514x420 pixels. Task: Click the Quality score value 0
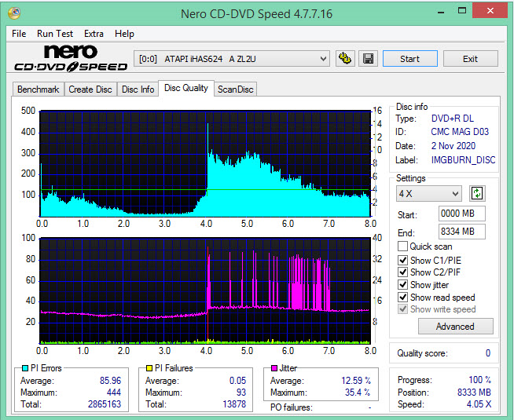(488, 353)
